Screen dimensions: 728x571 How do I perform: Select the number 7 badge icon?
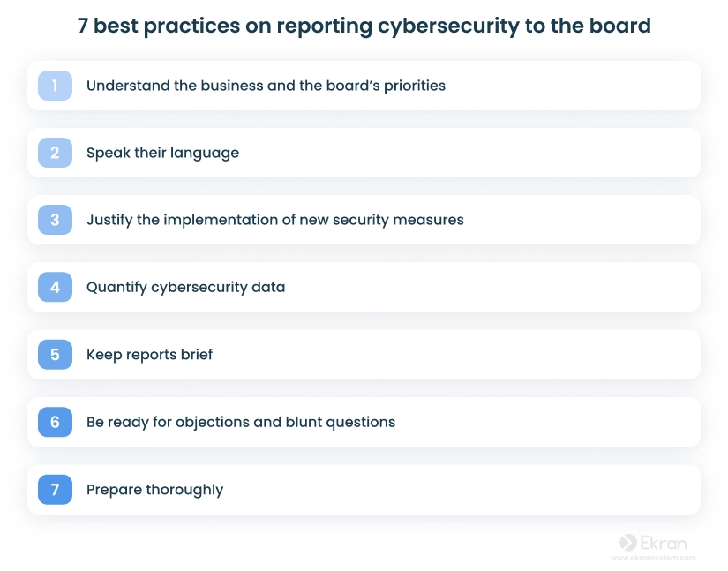coord(55,489)
